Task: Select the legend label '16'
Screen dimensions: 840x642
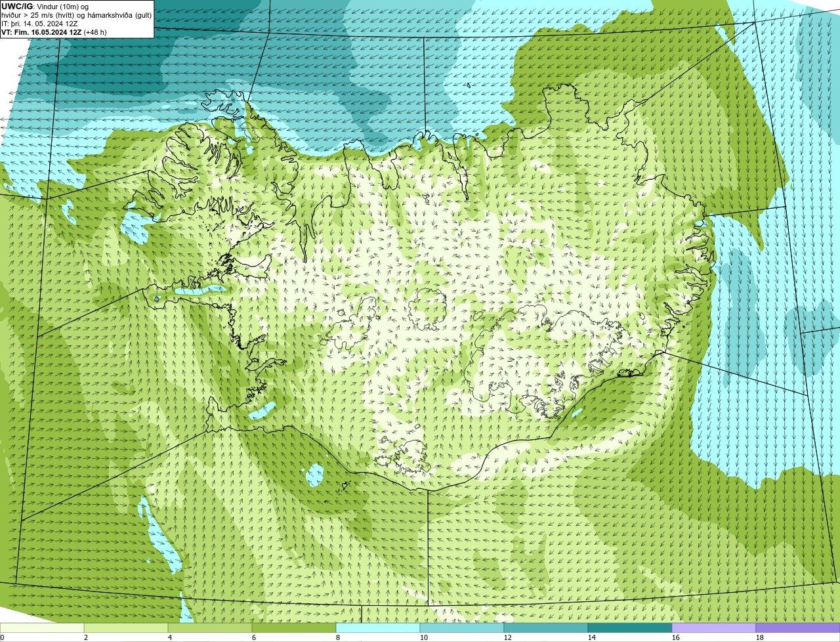Action: [676, 637]
